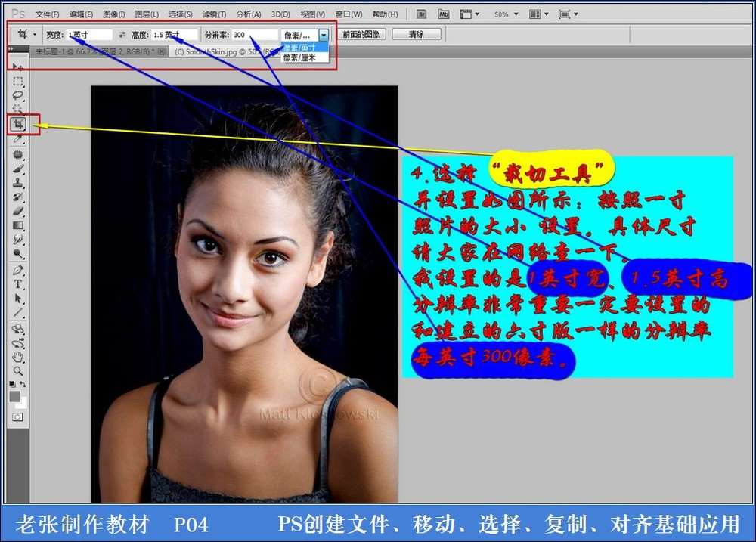Reset default foreground and background colors
Viewport: 756px width, 542px height.
tap(12, 384)
